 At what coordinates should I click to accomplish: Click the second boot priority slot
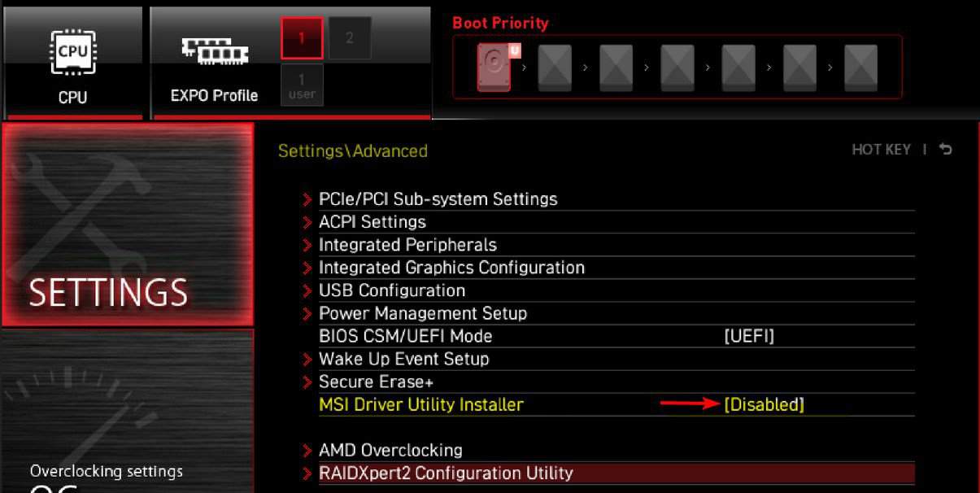click(x=555, y=68)
